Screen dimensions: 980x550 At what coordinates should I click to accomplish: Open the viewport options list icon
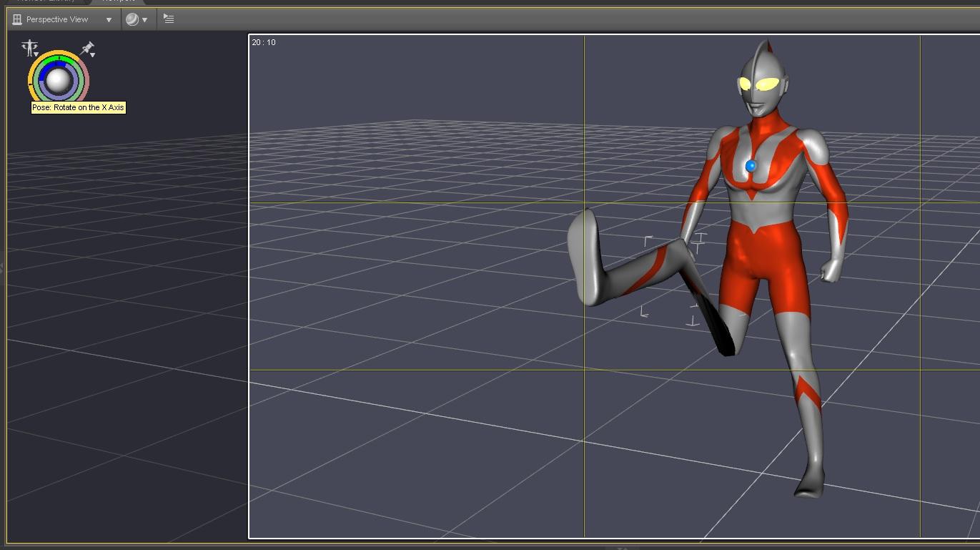[x=169, y=19]
